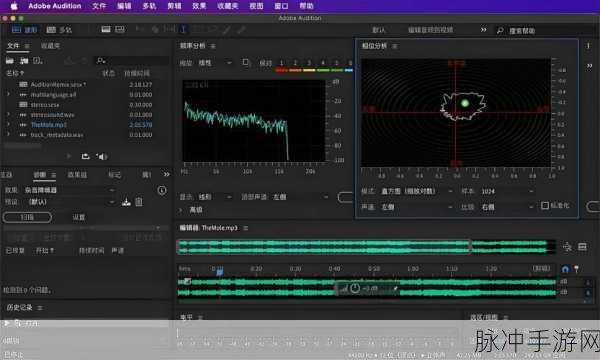
Task: Click the delete preset trash icon
Action: [139, 202]
